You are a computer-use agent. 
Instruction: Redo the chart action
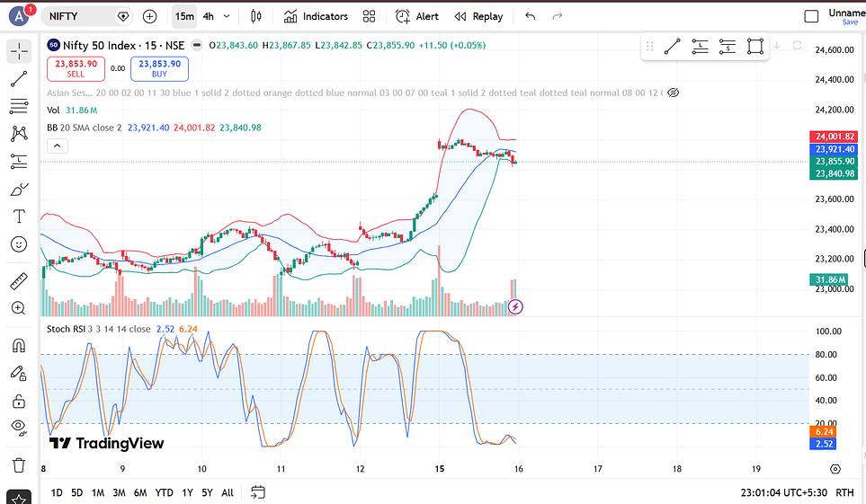click(558, 16)
